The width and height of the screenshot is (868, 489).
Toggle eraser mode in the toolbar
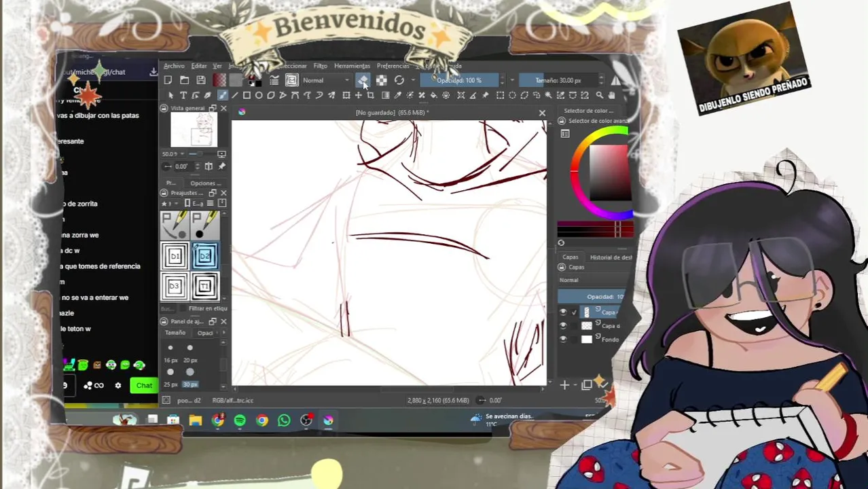(363, 80)
